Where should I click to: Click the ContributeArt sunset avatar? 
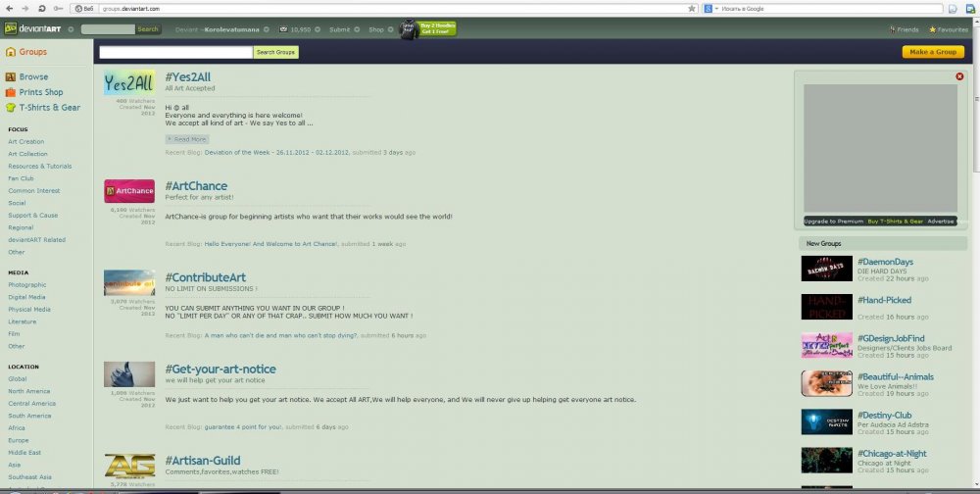(129, 282)
